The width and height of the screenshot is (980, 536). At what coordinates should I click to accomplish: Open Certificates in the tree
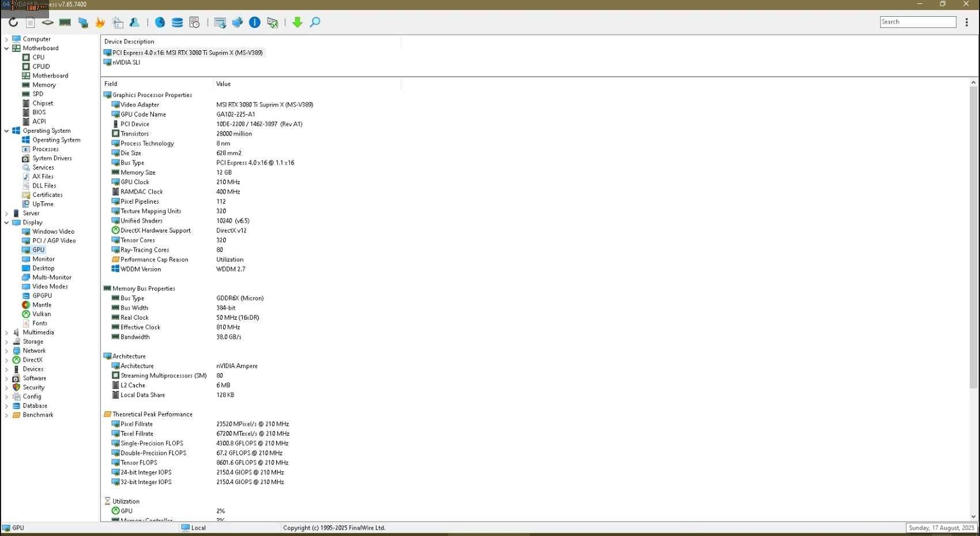[47, 195]
